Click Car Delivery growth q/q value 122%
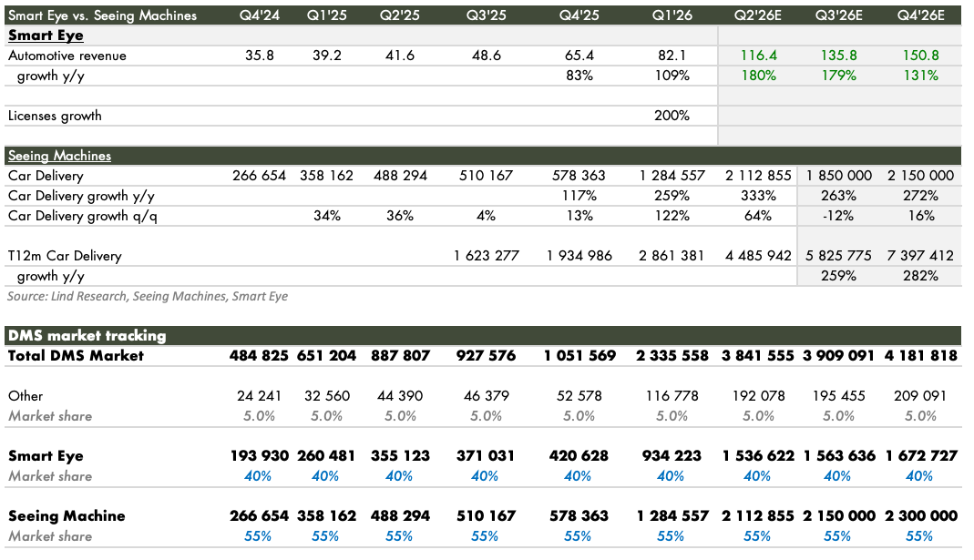974x560 pixels. (x=672, y=216)
